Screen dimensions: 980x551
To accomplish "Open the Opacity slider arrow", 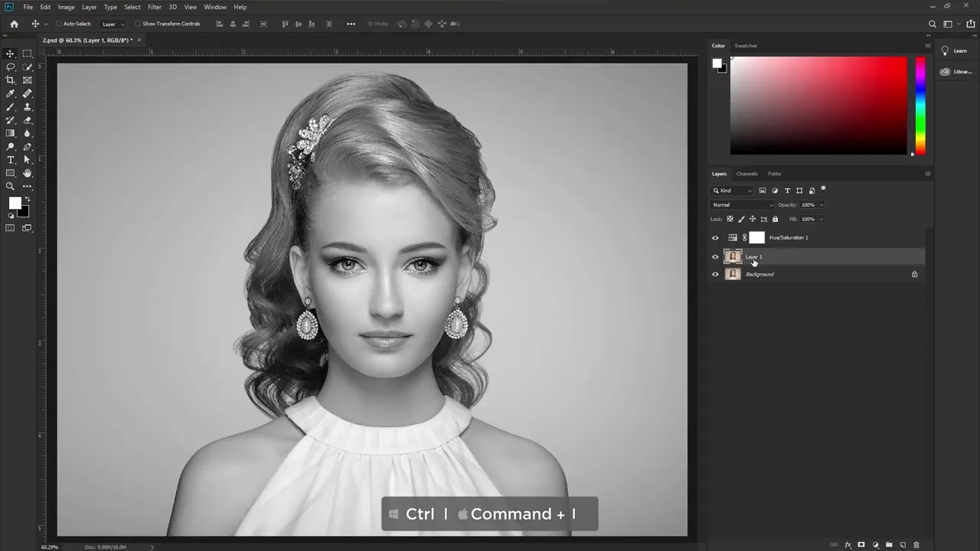I will tap(822, 205).
